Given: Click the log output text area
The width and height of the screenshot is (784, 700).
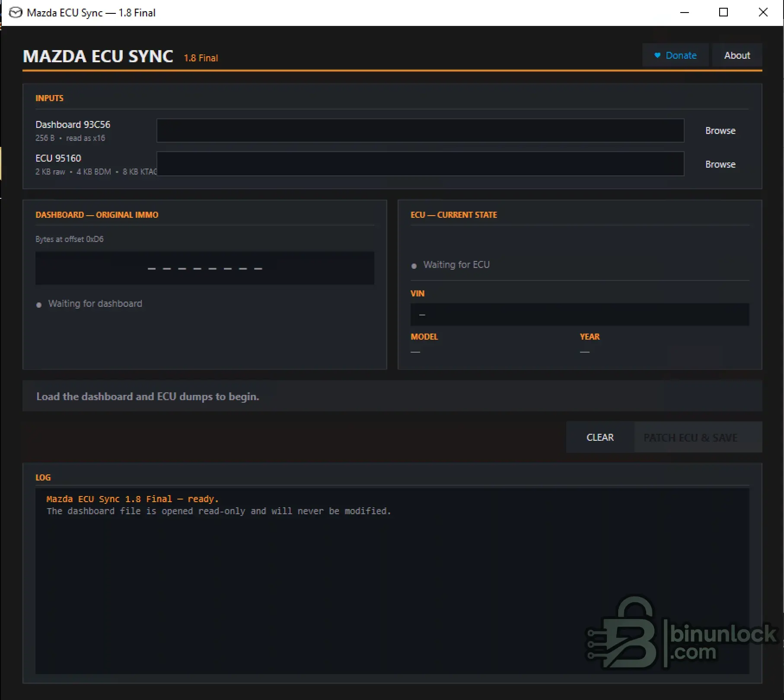Looking at the screenshot, I should (x=392, y=581).
